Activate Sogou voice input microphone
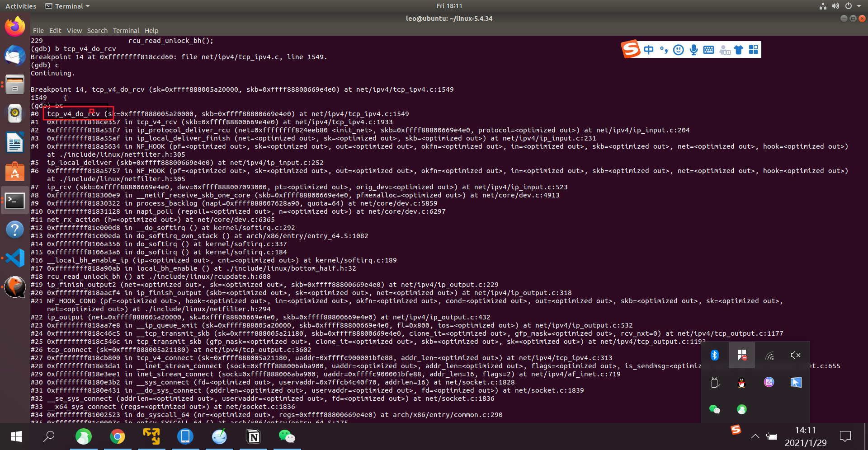This screenshot has width=868, height=450. pos(693,50)
